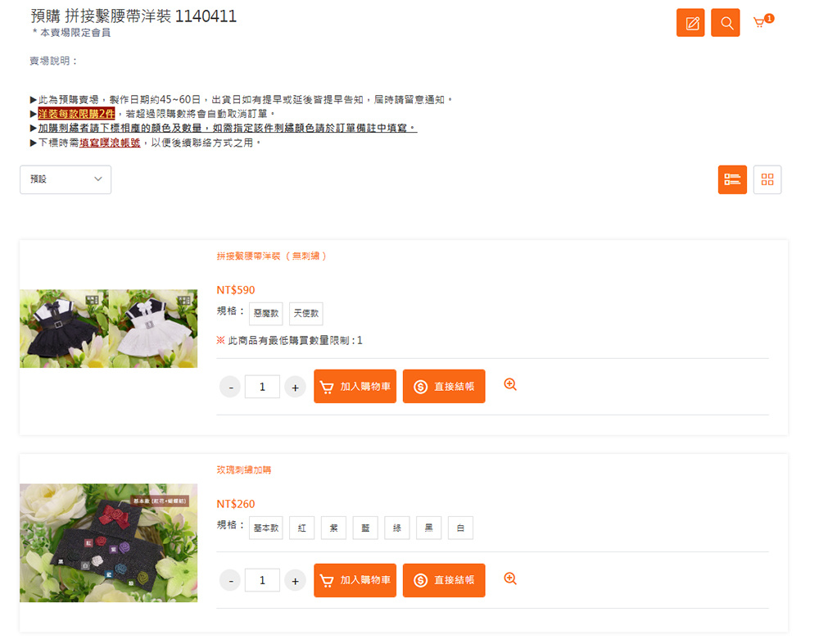Image resolution: width=819 pixels, height=644 pixels.
Task: Checkout rose embroidery with 直接結帳
Action: pyautogui.click(x=443, y=580)
